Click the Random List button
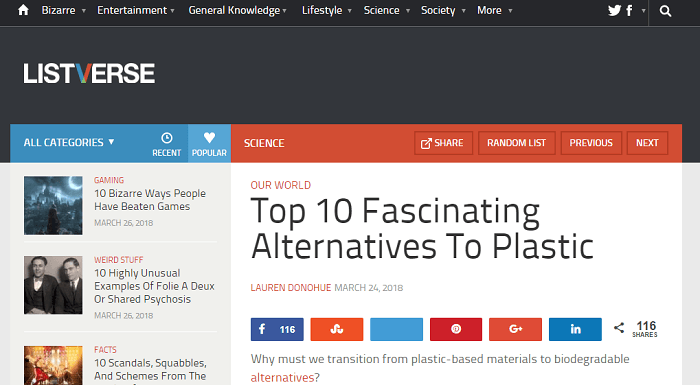 click(x=517, y=143)
